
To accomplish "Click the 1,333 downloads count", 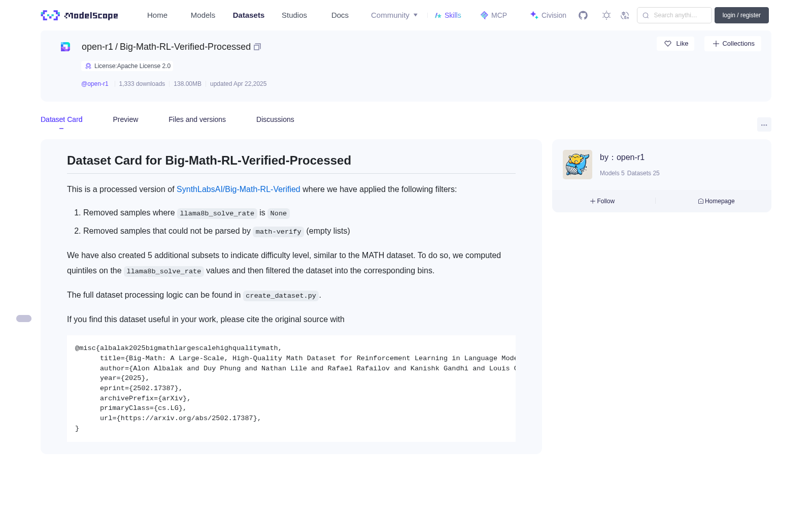I will click(142, 84).
